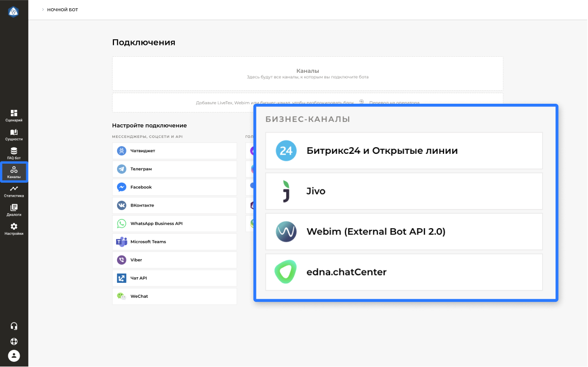This screenshot has height=367, width=588.
Task: Open the Сценарий section in sidebar
Action: click(14, 116)
